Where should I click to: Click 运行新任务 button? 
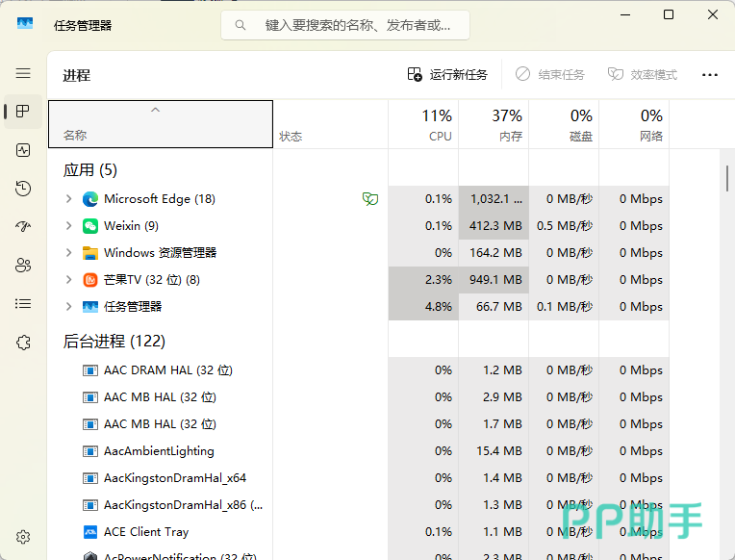447,74
